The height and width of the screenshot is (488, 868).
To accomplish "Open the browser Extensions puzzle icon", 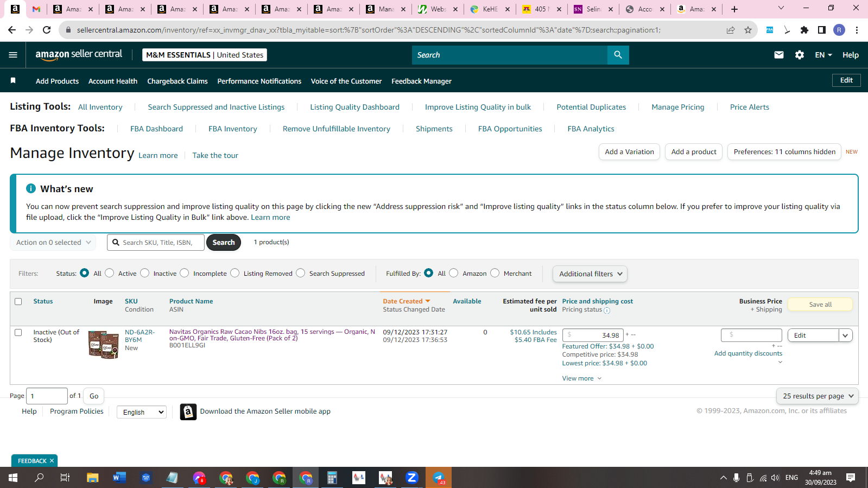I will 804,30.
